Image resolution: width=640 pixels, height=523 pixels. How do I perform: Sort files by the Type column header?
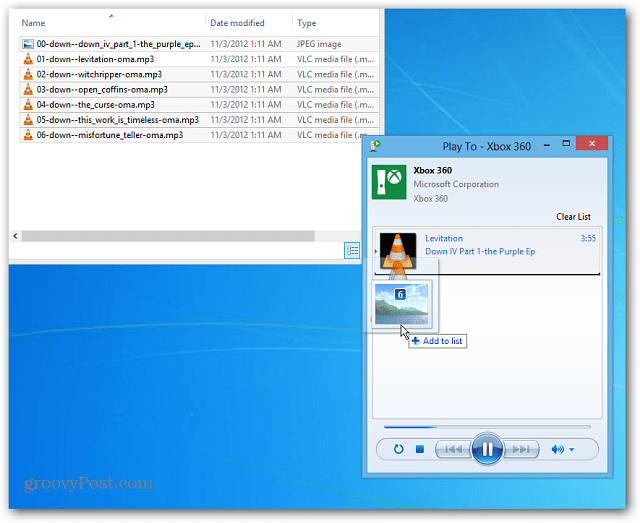pos(307,23)
